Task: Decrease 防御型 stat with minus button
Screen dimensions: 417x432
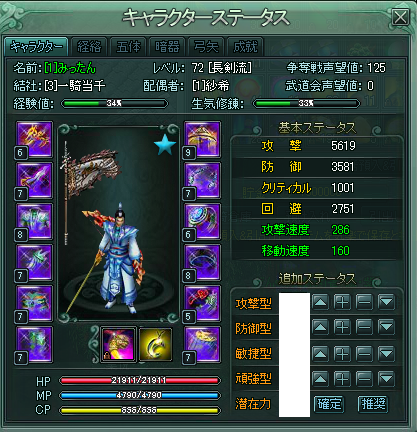Action: (364, 328)
